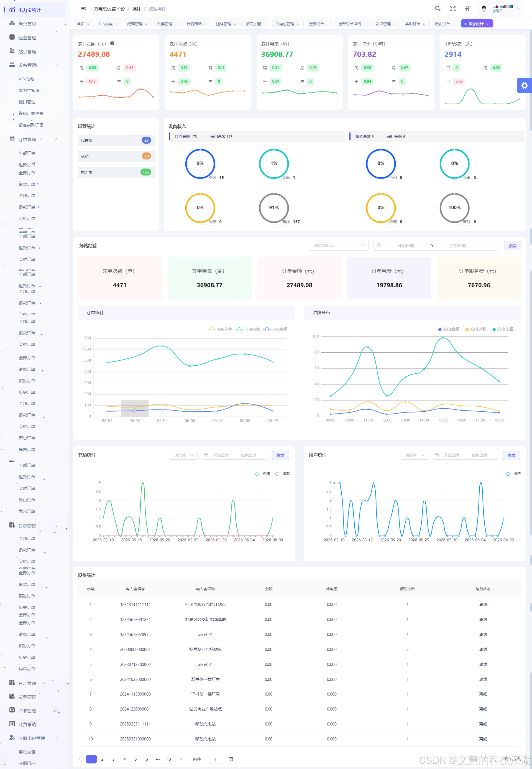Click the 代理商 count badge 23
The image size is (532, 769).
point(146,140)
